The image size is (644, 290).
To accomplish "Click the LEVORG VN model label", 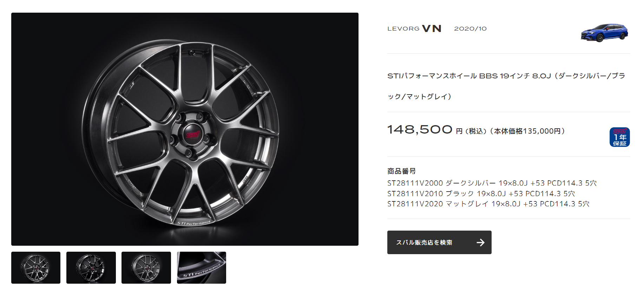I will (x=414, y=28).
